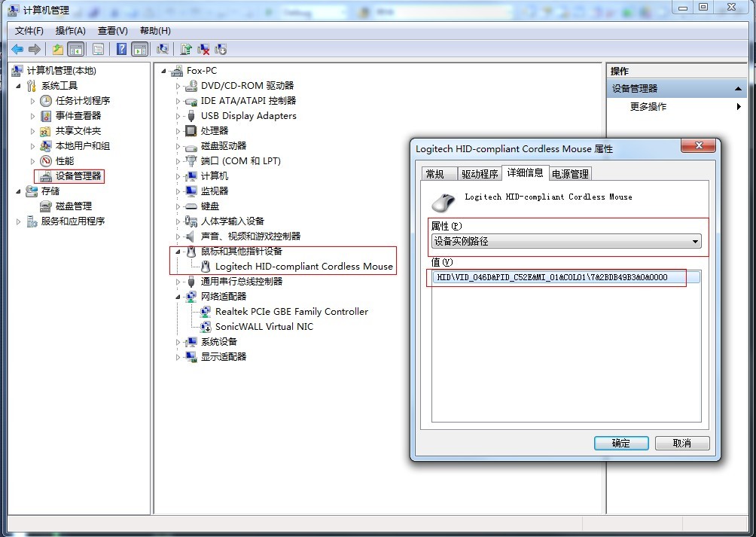The height and width of the screenshot is (537, 756).
Task: Click the Properties sheet toolbar icon
Action: point(99,49)
